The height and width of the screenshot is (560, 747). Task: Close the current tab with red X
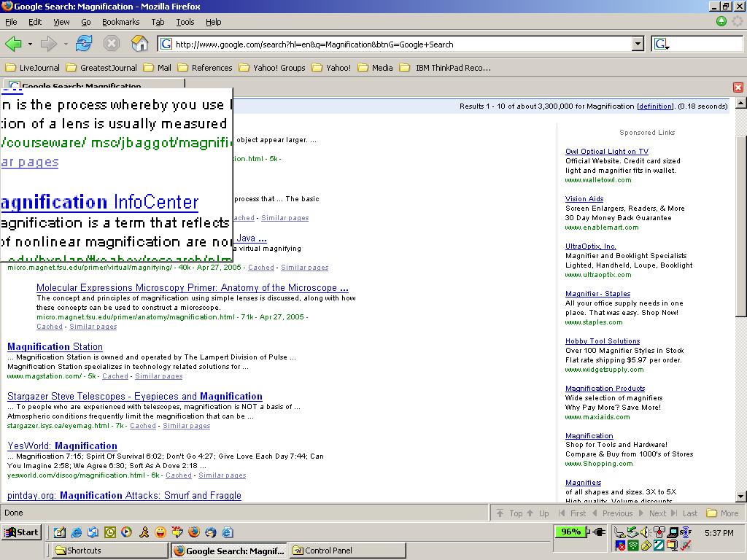coord(738,87)
